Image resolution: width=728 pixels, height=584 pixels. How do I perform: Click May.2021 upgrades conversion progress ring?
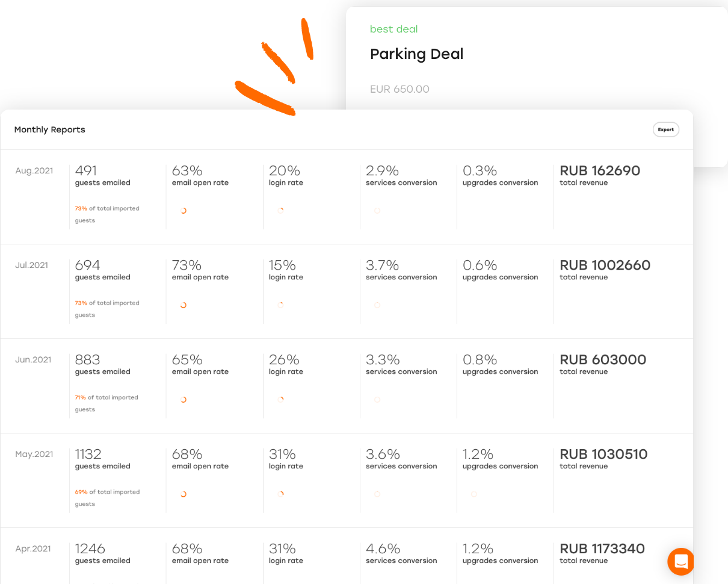[x=474, y=494]
